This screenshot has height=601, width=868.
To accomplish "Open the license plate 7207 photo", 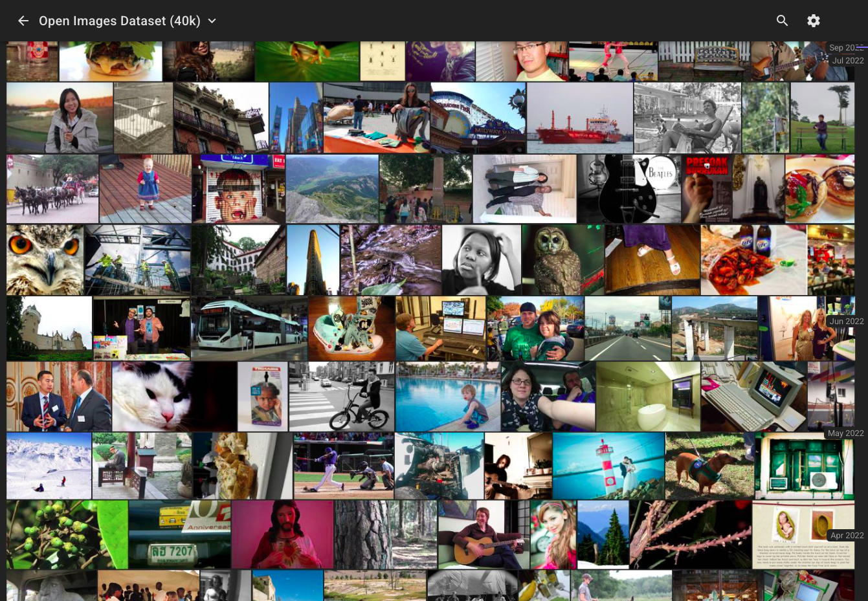I will 180,534.
